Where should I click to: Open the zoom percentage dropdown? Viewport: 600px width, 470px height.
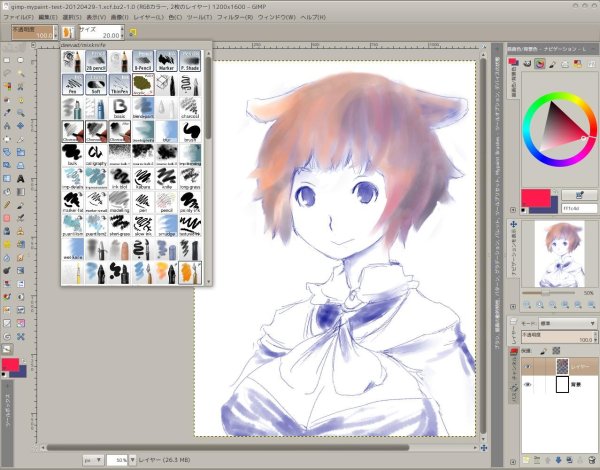pyautogui.click(x=134, y=459)
